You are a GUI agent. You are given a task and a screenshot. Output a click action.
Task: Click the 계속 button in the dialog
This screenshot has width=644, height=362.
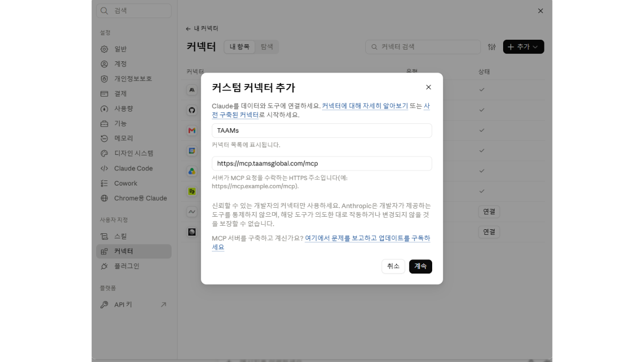pyautogui.click(x=421, y=266)
